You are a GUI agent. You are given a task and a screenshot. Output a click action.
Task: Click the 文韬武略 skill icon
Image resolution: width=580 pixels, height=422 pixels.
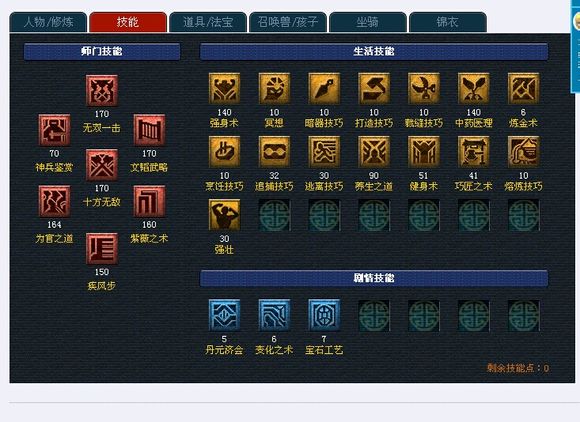(149, 130)
